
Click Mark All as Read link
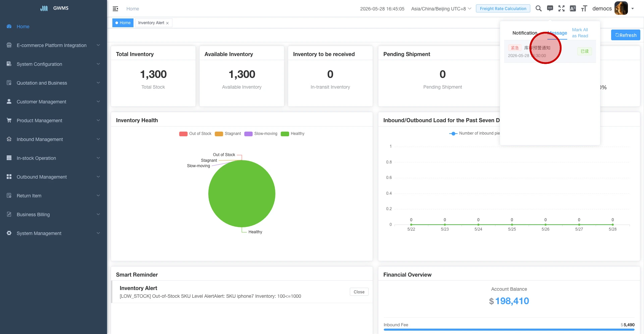580,33
